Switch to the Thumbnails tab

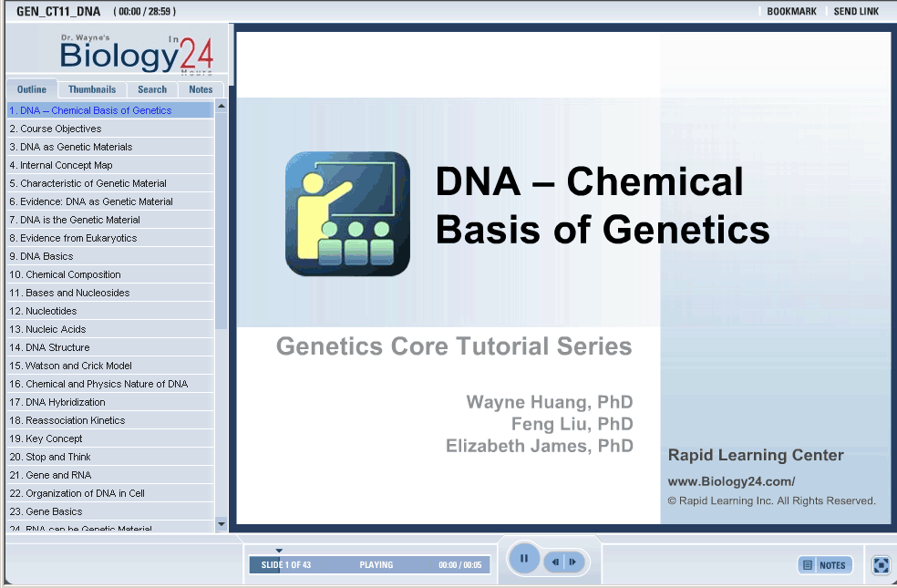[x=92, y=89]
